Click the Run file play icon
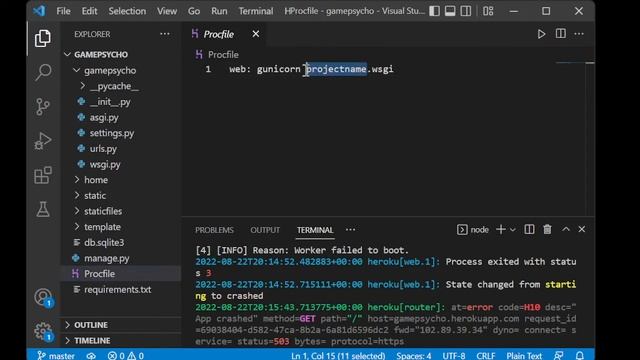Viewport: 640px width, 360px height. click(x=541, y=34)
